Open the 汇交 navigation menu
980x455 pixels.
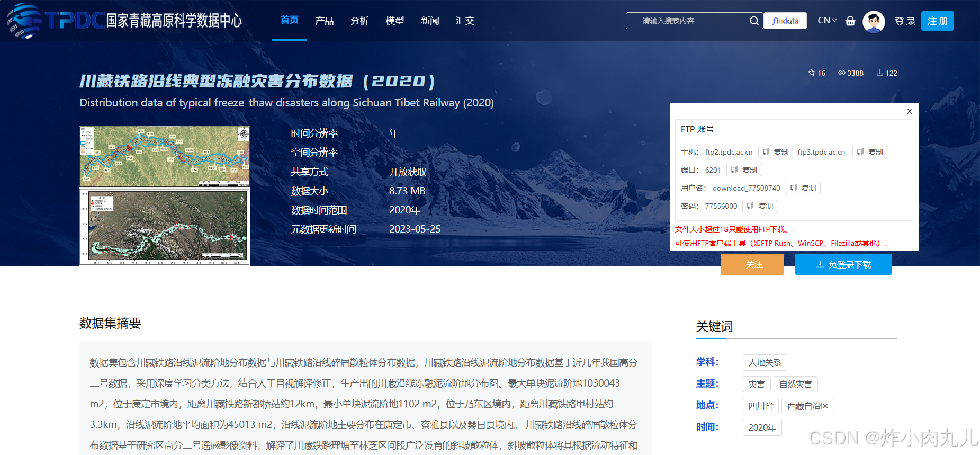click(x=465, y=21)
